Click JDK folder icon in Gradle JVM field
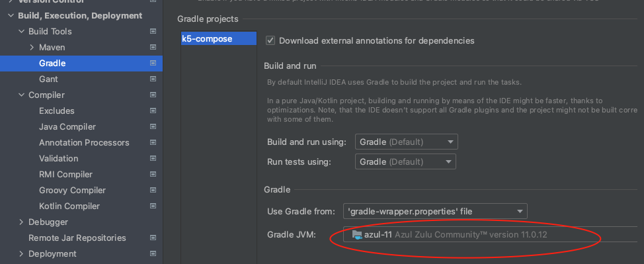 357,235
